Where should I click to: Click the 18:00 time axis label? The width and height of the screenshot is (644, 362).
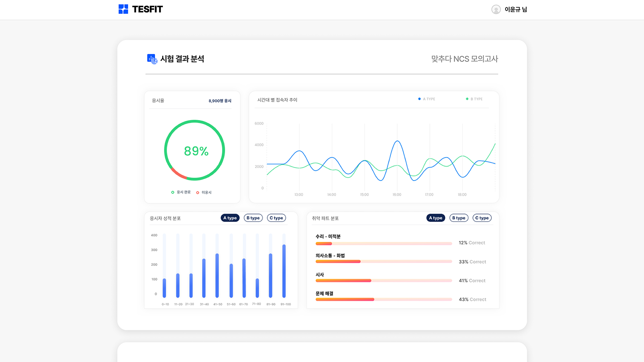coord(462,195)
